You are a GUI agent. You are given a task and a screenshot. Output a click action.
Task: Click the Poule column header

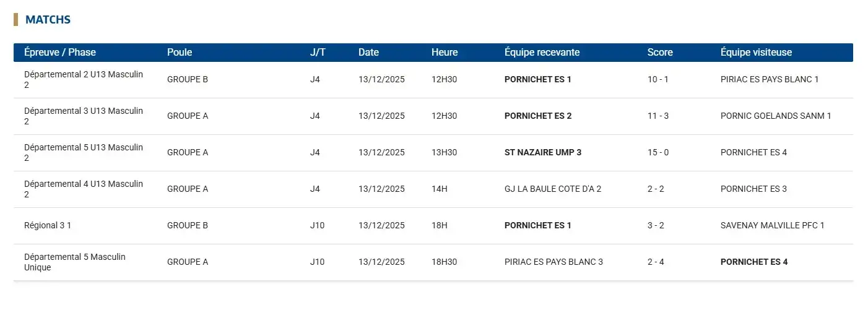180,53
